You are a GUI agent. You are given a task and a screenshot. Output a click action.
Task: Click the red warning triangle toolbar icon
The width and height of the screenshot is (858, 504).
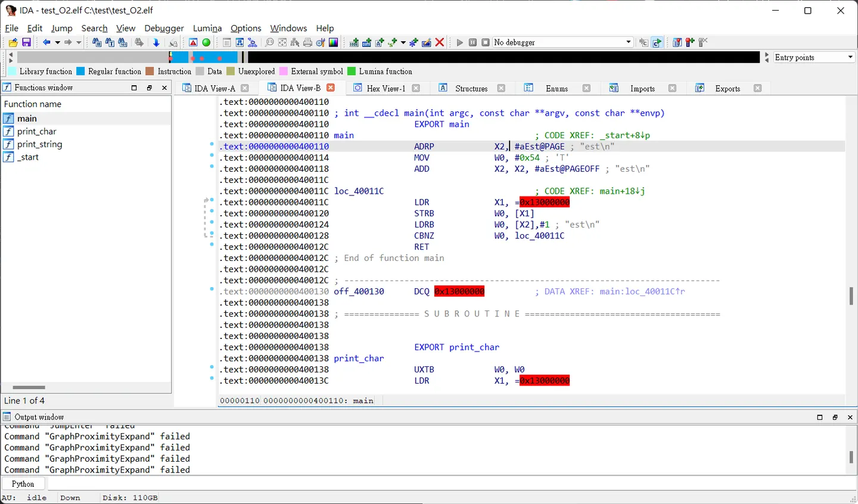pos(193,42)
